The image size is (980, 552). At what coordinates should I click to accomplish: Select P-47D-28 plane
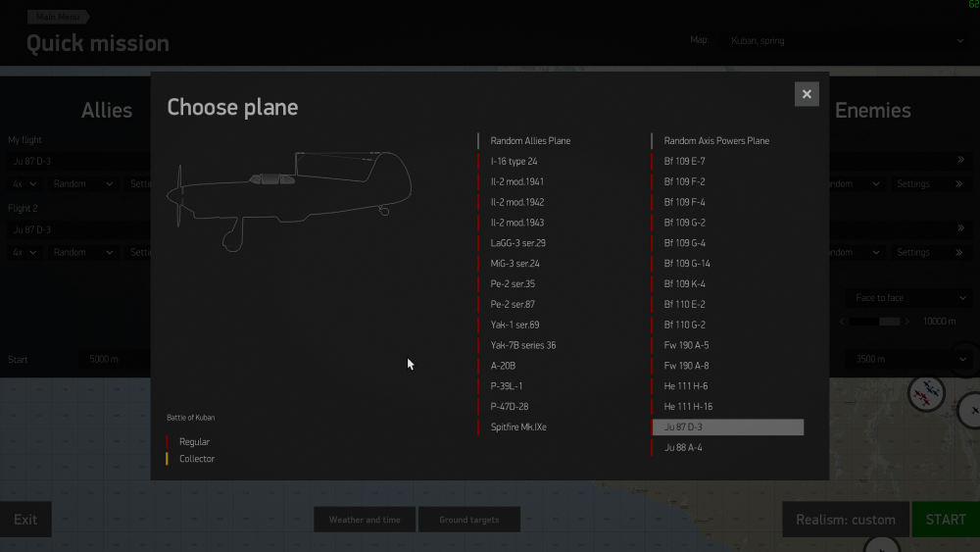(510, 406)
